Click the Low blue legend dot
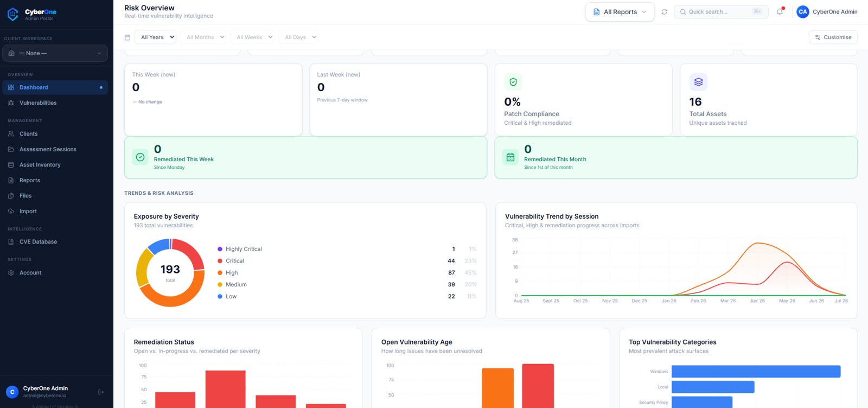Viewport: 868px width, 408px height. (x=220, y=296)
